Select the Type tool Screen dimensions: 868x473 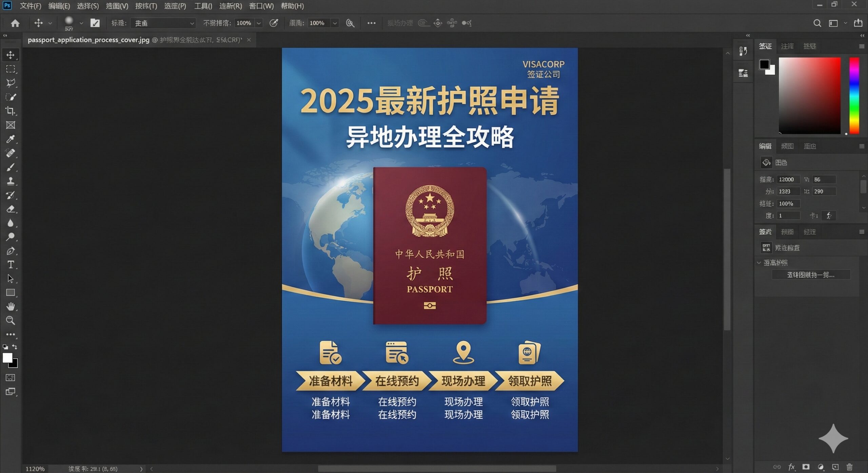(11, 265)
